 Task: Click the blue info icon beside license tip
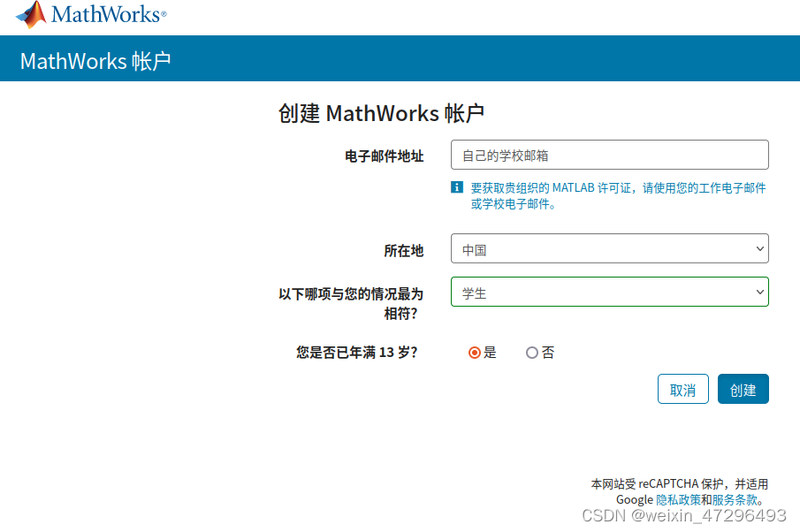click(456, 187)
